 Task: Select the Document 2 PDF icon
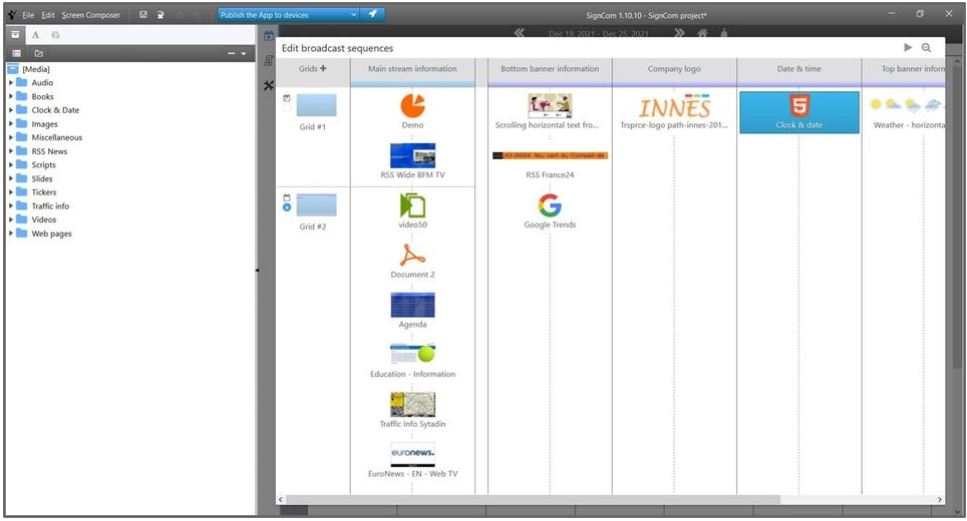pyautogui.click(x=413, y=255)
